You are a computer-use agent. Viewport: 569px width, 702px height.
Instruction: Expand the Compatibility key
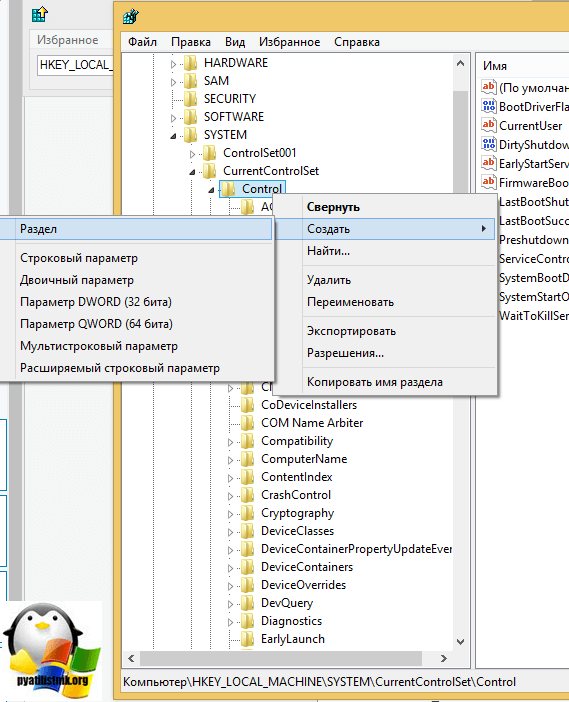point(230,442)
